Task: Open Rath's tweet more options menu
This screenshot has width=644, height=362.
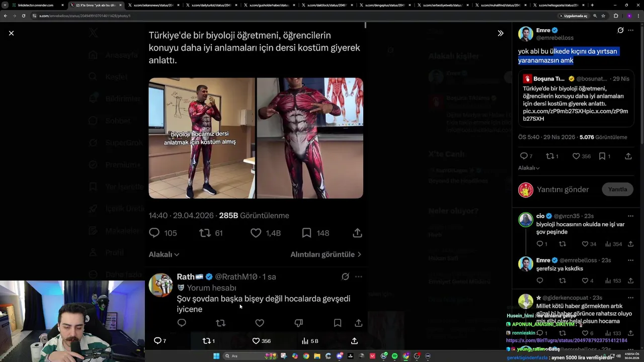Action: pos(358,277)
